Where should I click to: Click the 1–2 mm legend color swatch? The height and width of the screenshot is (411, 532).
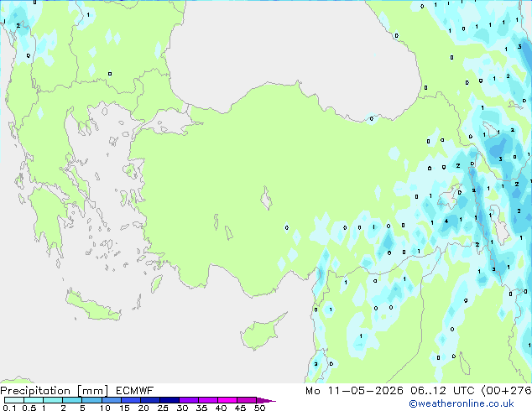(53, 400)
